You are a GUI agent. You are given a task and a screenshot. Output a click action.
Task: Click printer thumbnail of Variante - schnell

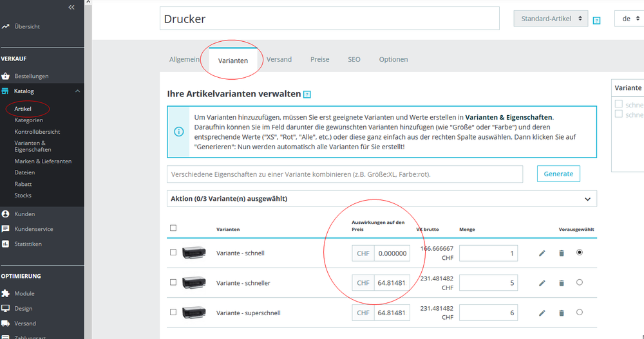tap(194, 253)
